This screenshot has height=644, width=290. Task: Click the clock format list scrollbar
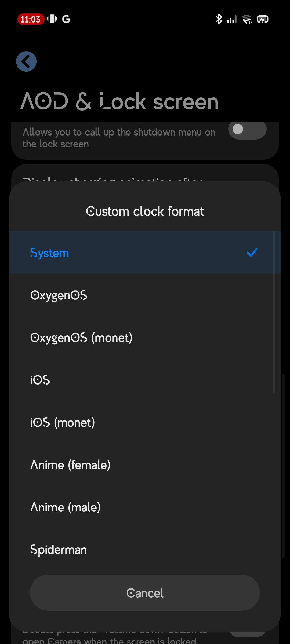274,311
